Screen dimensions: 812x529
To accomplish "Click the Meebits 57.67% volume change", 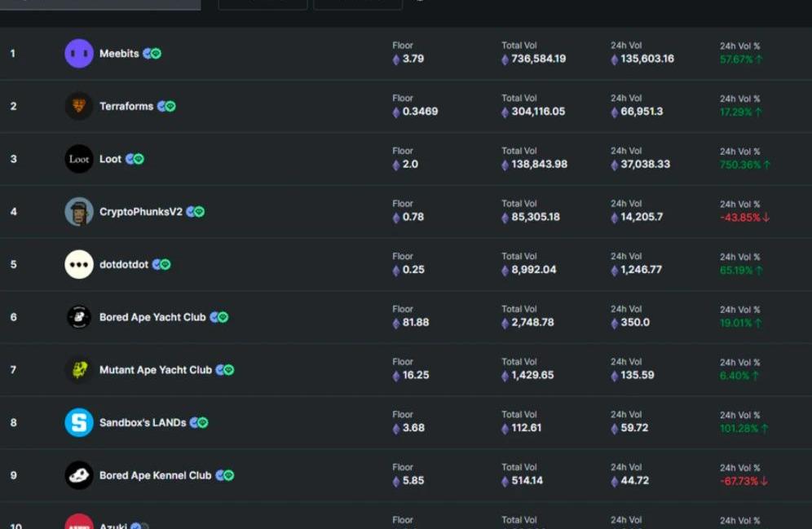I will point(740,60).
